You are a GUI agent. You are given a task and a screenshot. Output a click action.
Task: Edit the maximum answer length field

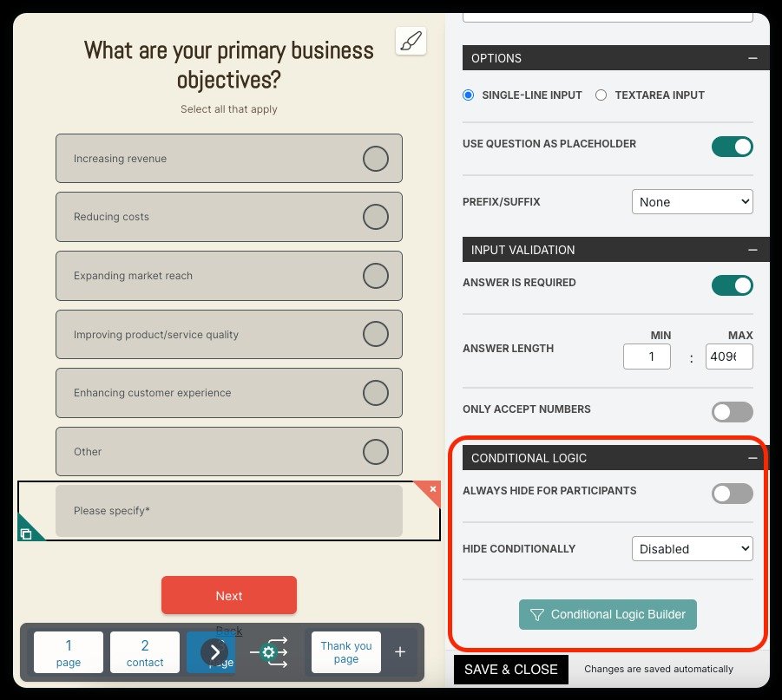pyautogui.click(x=729, y=357)
